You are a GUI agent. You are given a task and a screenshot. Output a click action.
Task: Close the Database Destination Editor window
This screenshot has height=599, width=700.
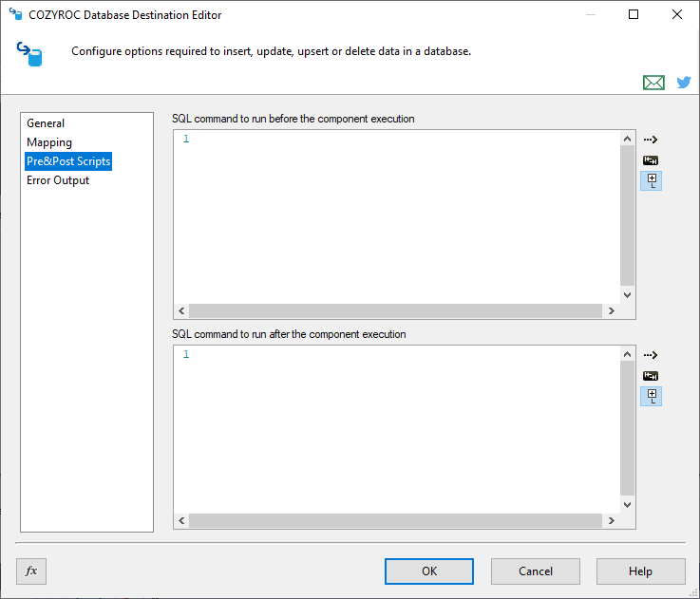point(677,15)
